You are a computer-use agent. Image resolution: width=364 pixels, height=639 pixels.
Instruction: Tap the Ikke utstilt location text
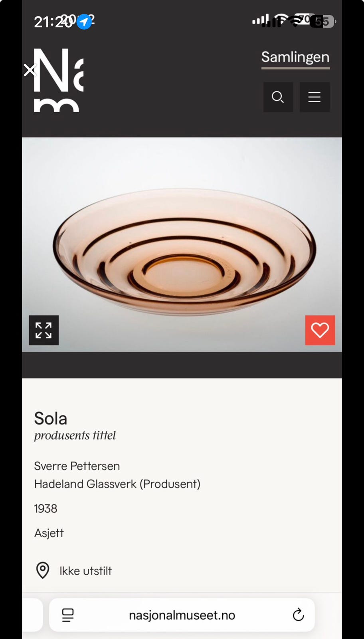(85, 571)
